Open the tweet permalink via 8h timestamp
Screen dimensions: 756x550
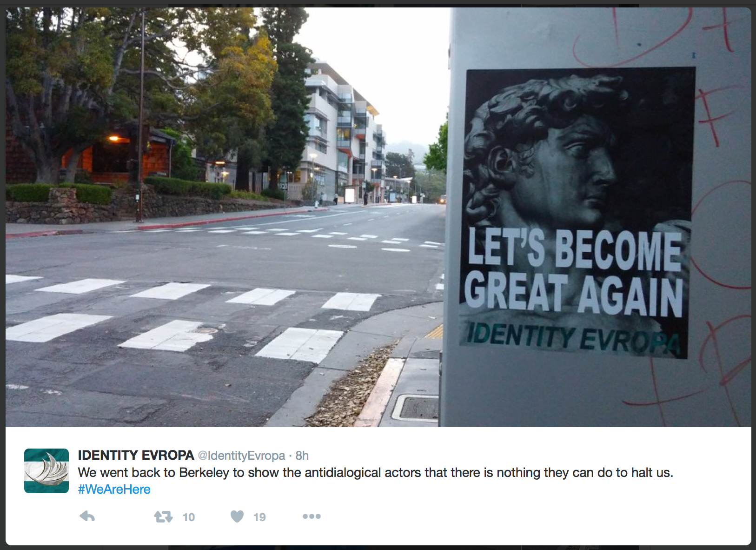coord(302,456)
